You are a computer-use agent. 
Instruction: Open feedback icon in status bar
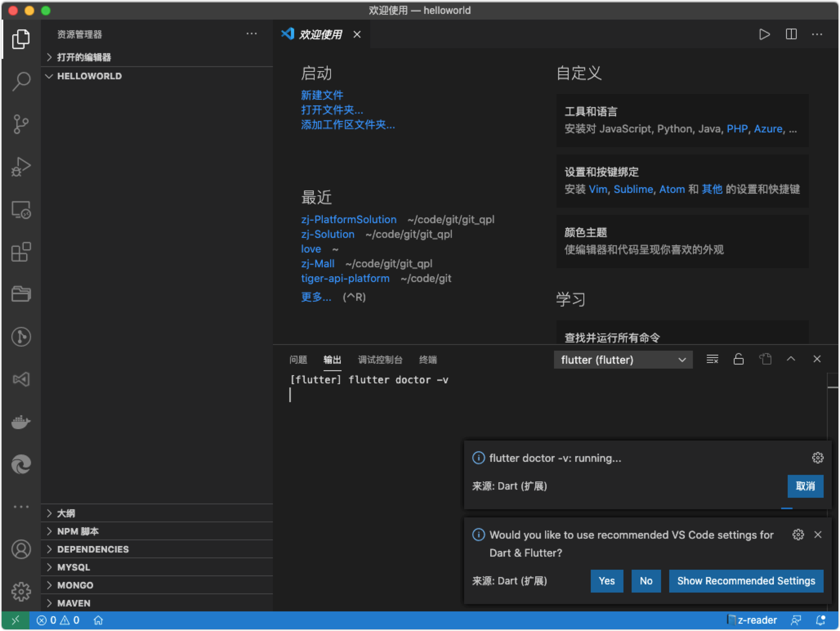(796, 620)
